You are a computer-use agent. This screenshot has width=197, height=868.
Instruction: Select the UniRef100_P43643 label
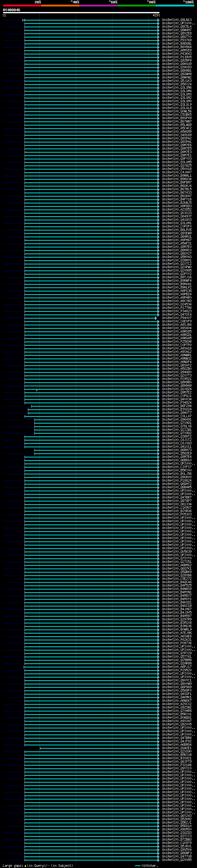(177, 54)
